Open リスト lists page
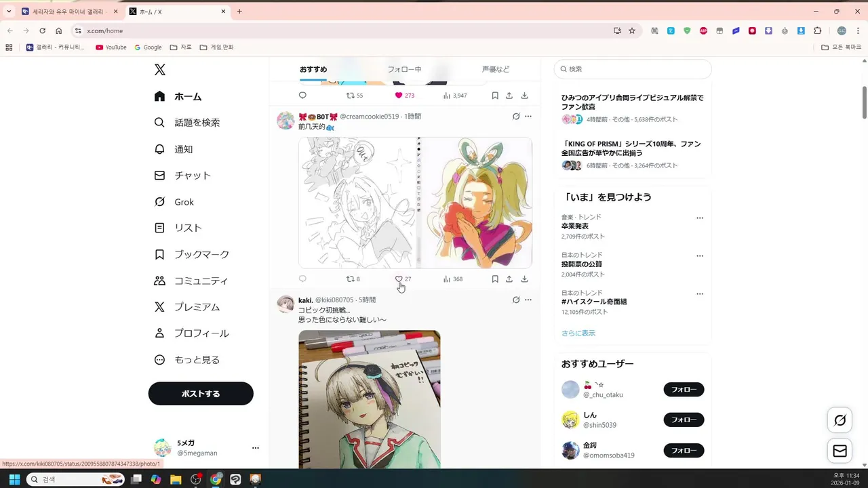This screenshot has height=488, width=868. [x=178, y=228]
